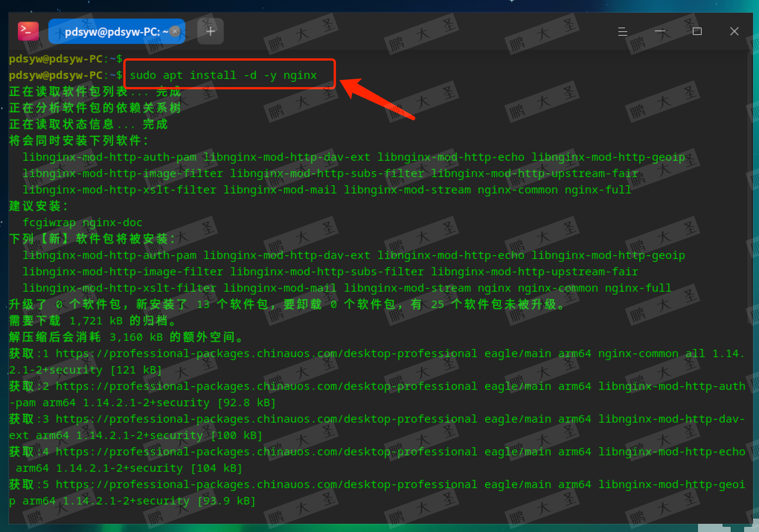
Task: Open the URL on the 获取:2 line
Action: tap(266, 386)
